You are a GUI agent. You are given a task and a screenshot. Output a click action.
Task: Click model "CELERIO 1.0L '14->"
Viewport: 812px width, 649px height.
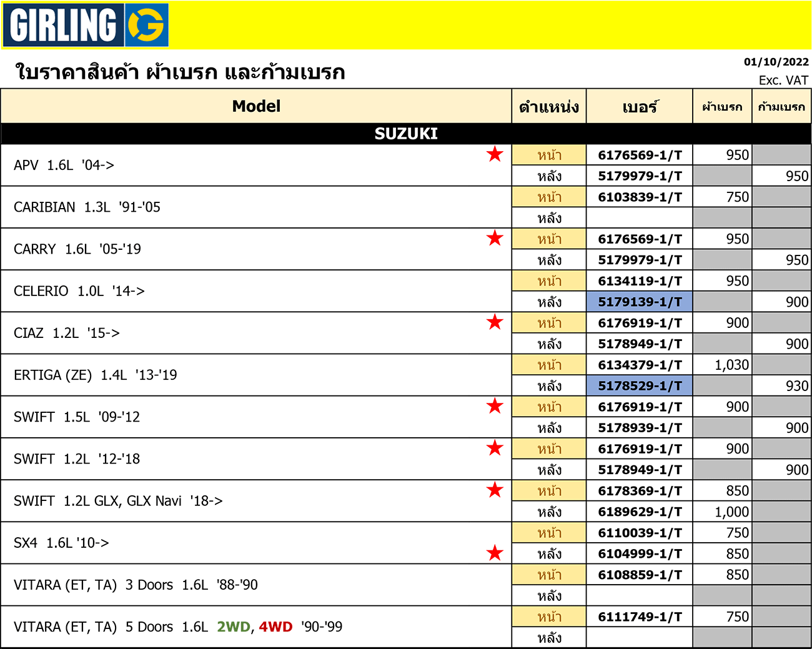[x=79, y=290]
